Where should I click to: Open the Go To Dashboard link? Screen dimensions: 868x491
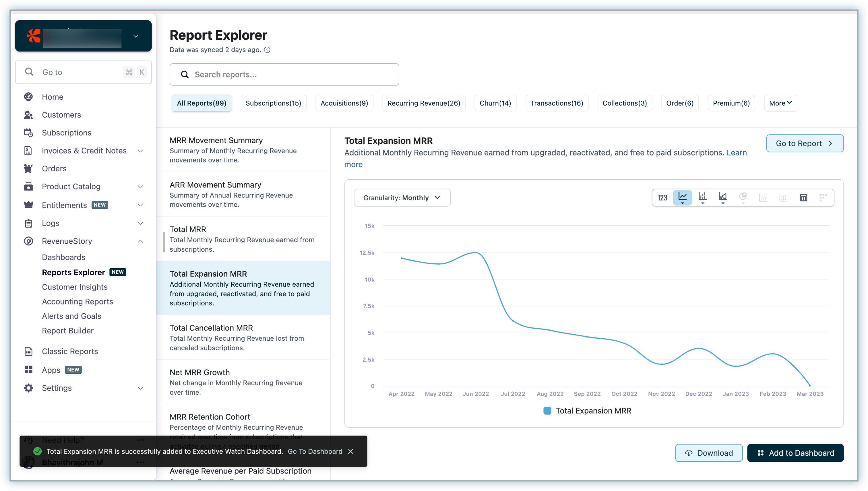click(315, 451)
